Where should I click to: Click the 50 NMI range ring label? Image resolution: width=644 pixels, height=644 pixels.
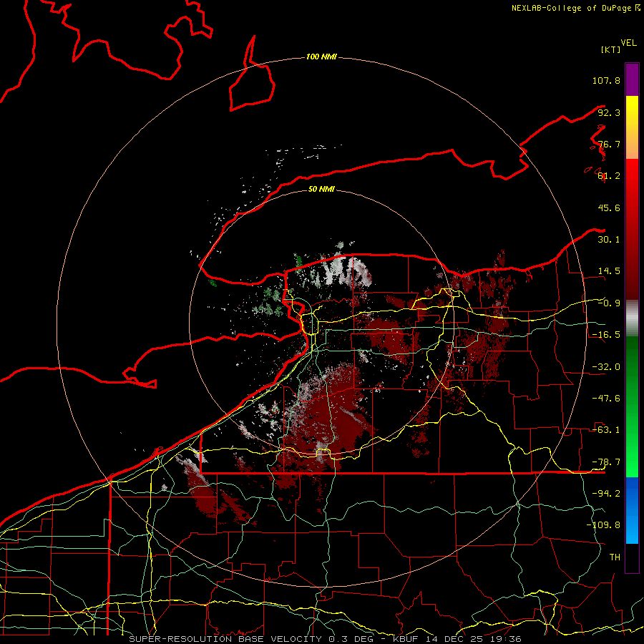tap(321, 189)
